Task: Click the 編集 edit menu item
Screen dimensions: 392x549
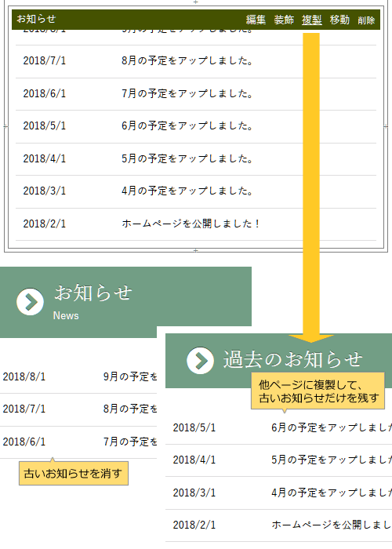Action: point(256,20)
